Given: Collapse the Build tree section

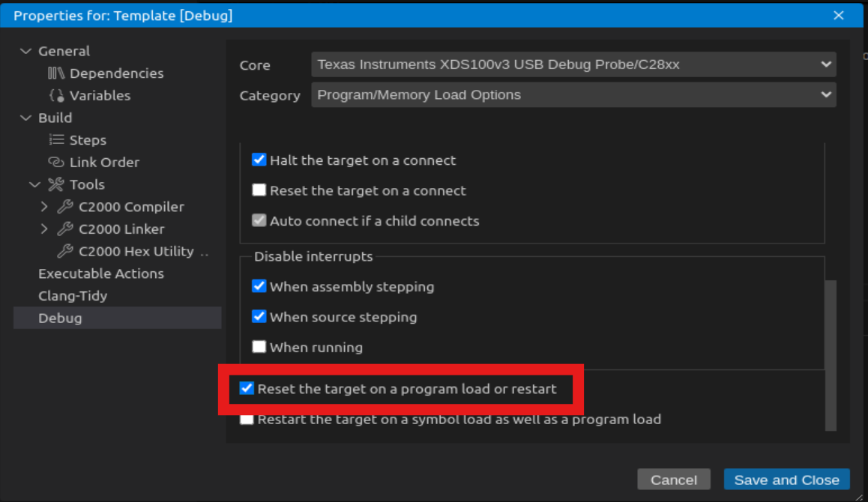Looking at the screenshot, I should pos(25,118).
